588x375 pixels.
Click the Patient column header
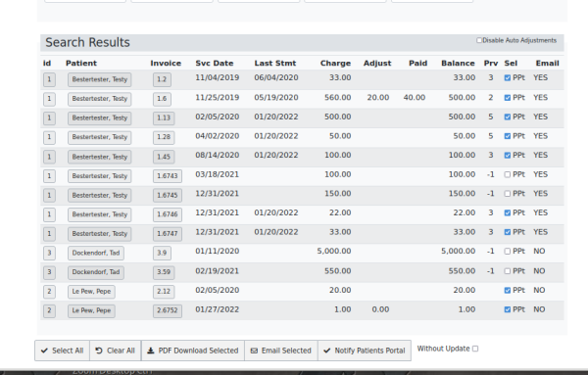pyautogui.click(x=81, y=64)
